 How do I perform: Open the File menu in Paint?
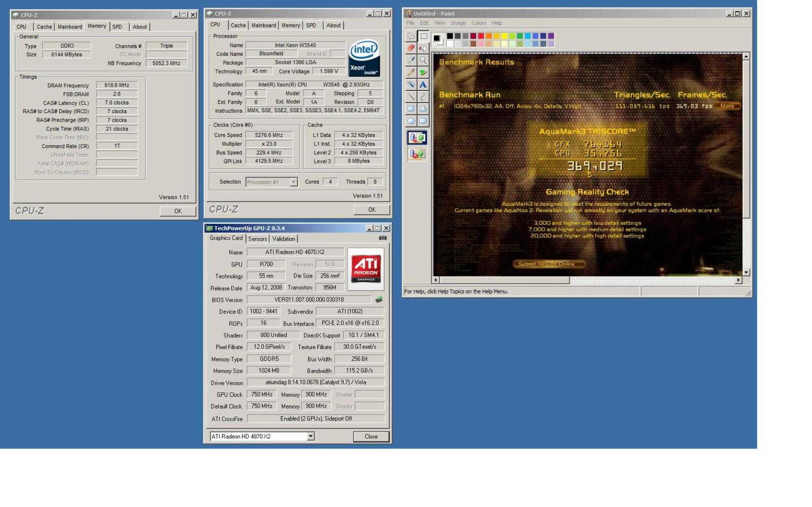(410, 23)
